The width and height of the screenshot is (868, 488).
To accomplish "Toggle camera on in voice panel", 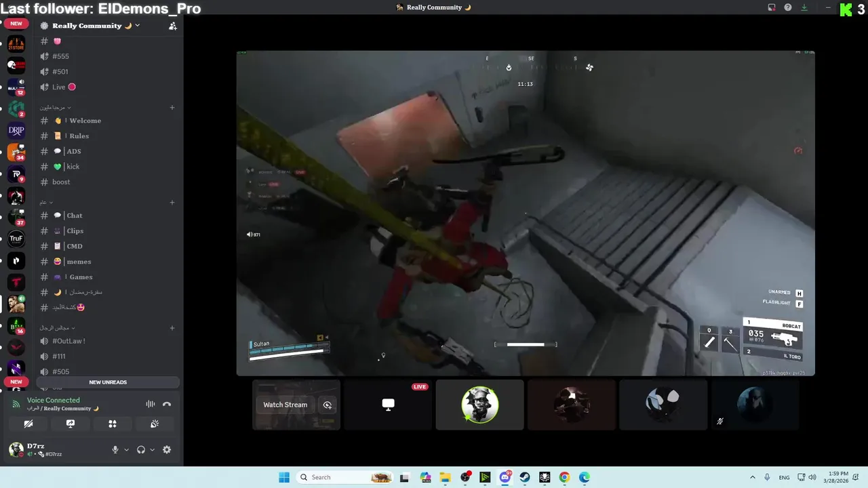I will (x=28, y=424).
